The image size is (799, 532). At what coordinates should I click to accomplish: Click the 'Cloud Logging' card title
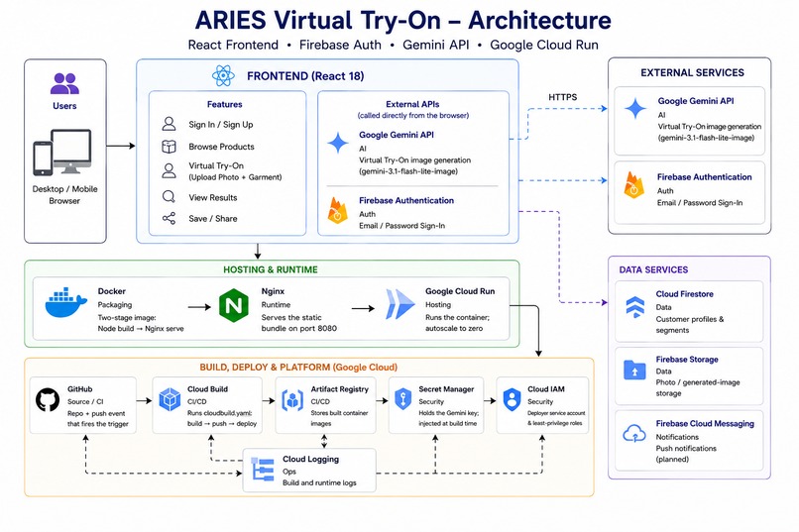point(311,460)
